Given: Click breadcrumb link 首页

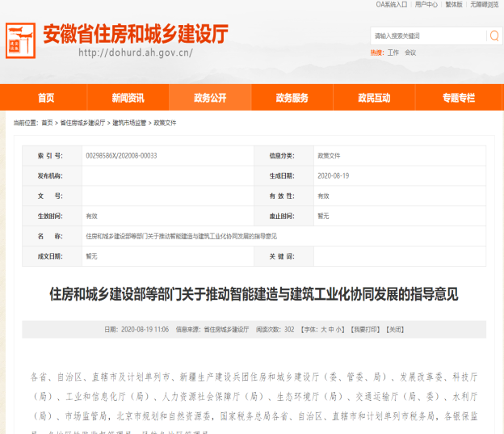Looking at the screenshot, I should (x=47, y=123).
